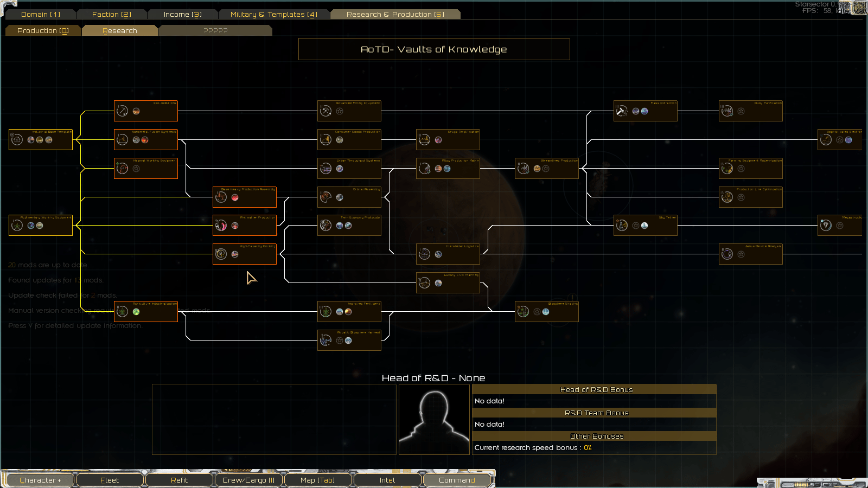
Task: Select the Nanometal Fusion Synthesis node icon
Action: pyautogui.click(x=123, y=140)
